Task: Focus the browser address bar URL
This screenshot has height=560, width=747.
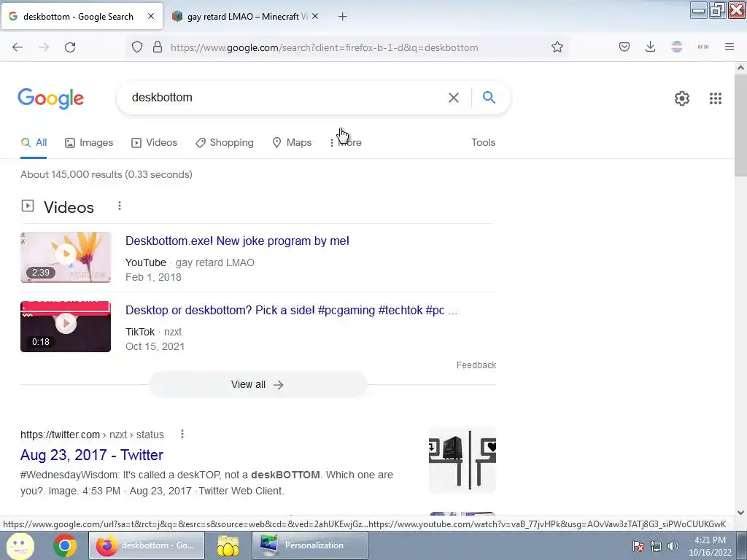Action: tap(325, 47)
